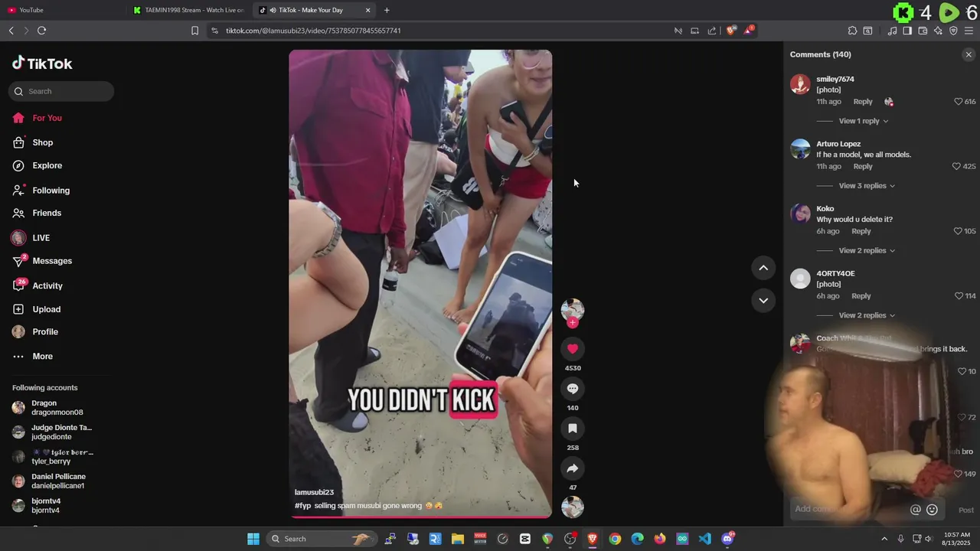Like smiley7674's comment with 616 likes
The height and width of the screenshot is (551, 980).
pyautogui.click(x=958, y=102)
